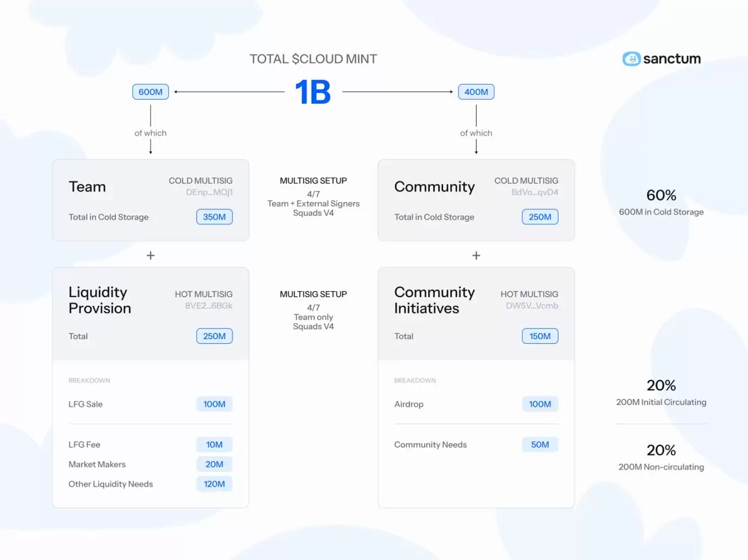Click the 150M Community Initiatives total badge
The height and width of the screenshot is (560, 748).
coord(540,336)
